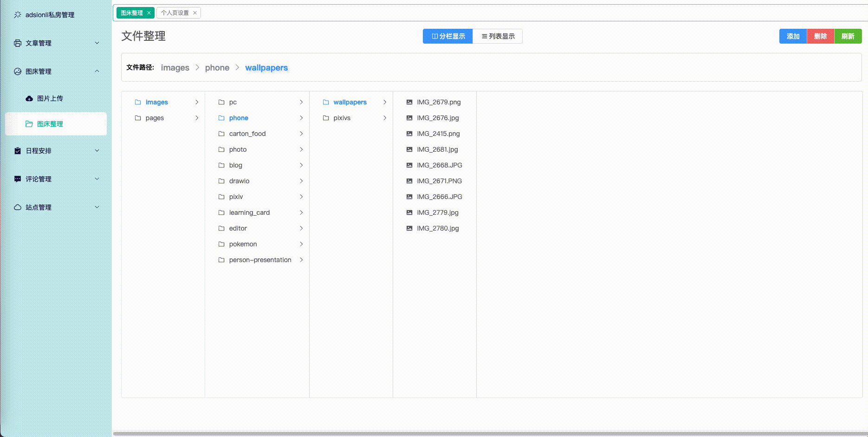Click the green 刷新 button
Image resolution: width=868 pixels, height=437 pixels.
(x=848, y=36)
